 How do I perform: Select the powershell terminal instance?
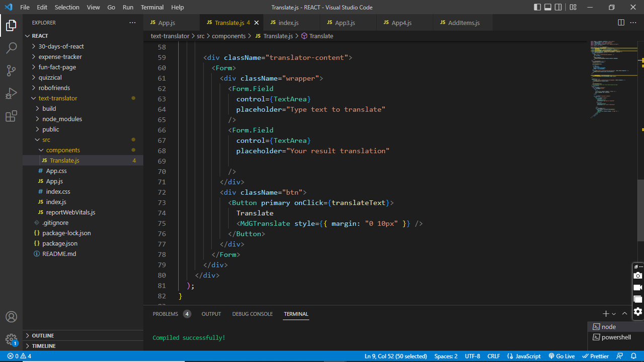(x=616, y=337)
